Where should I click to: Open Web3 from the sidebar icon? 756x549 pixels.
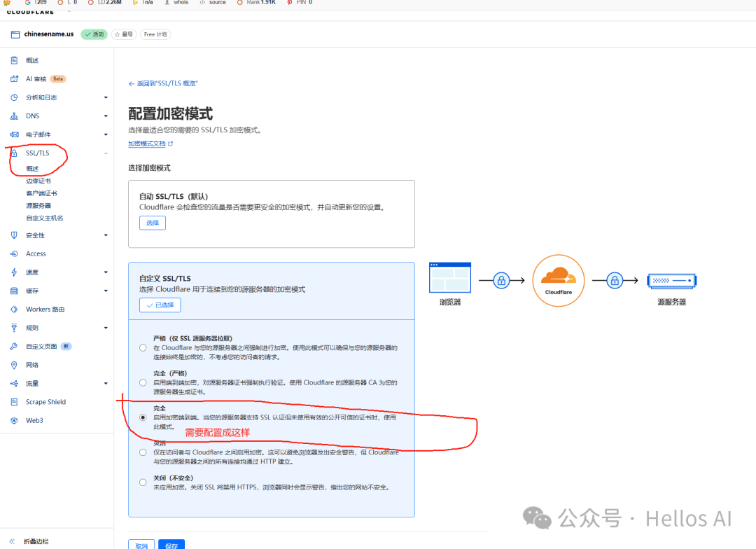click(14, 420)
